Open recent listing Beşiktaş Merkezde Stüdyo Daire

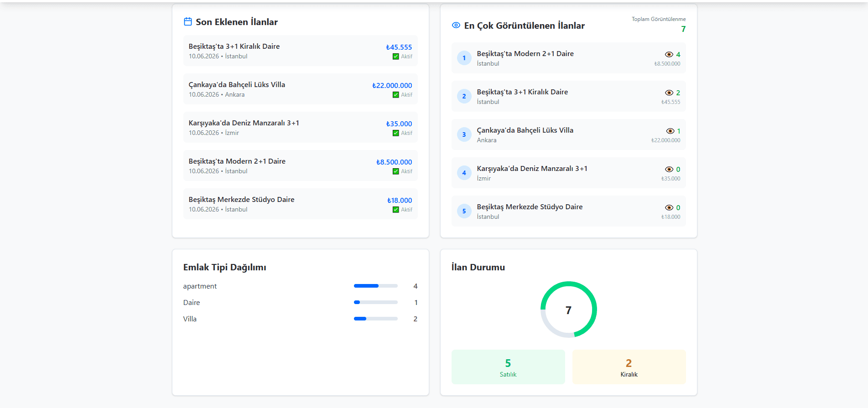300,204
